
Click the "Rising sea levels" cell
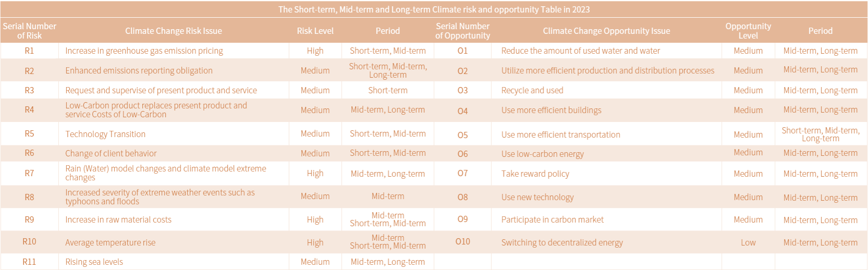click(94, 262)
